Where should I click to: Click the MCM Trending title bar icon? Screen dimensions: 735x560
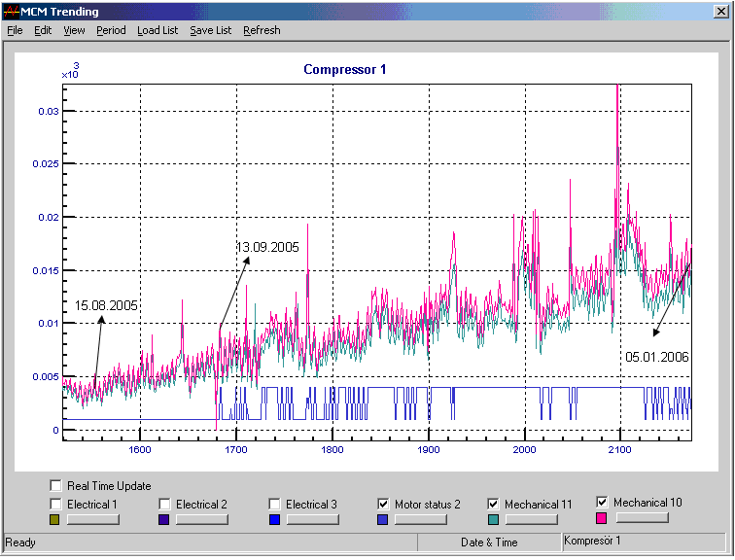click(x=11, y=11)
